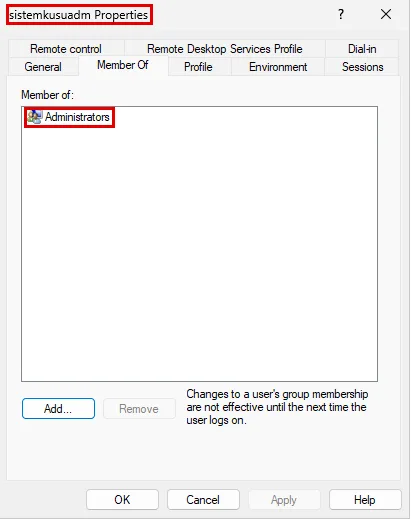Click the Administrators group icon
The width and height of the screenshot is (411, 519).
[x=35, y=117]
